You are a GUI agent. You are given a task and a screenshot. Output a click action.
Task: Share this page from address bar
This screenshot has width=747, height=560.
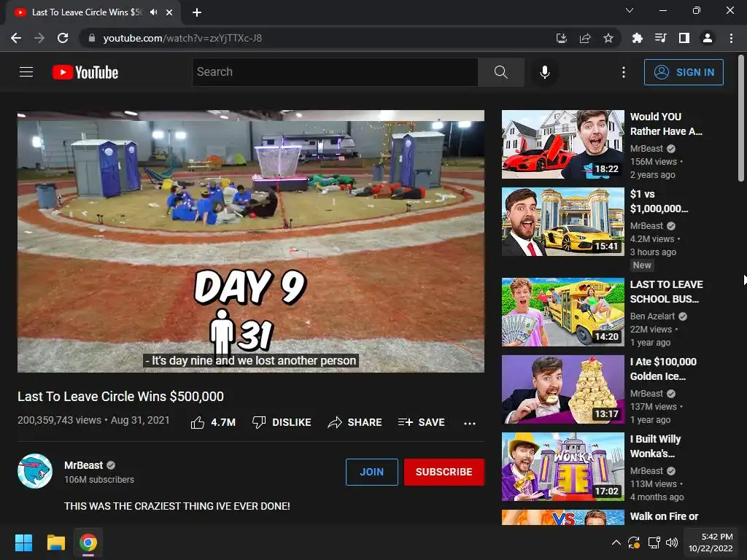coord(585,38)
